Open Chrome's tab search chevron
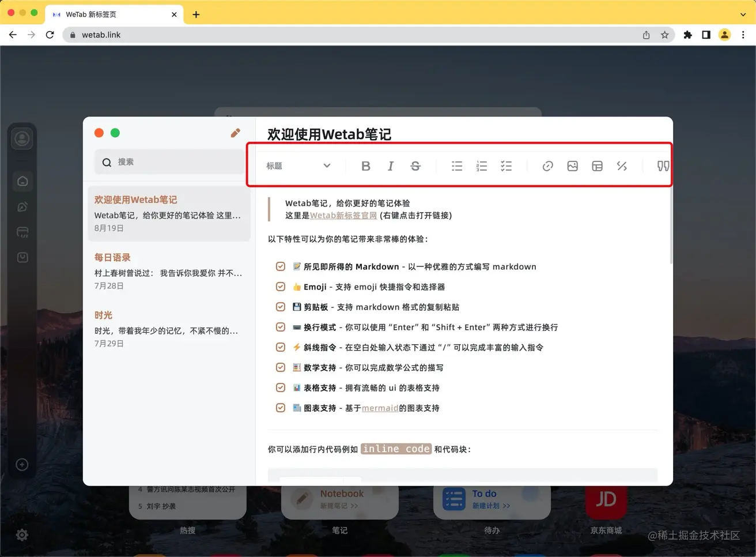756x557 pixels. [743, 14]
